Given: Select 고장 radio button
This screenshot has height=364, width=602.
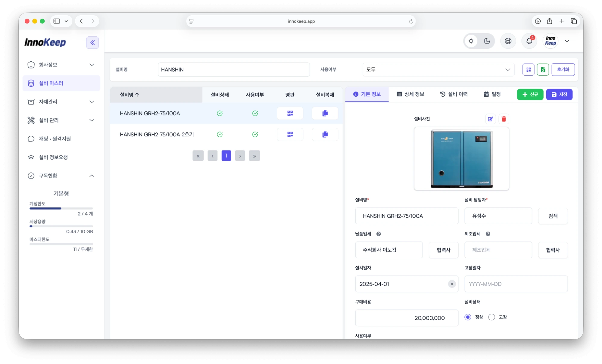Looking at the screenshot, I should [491, 317].
